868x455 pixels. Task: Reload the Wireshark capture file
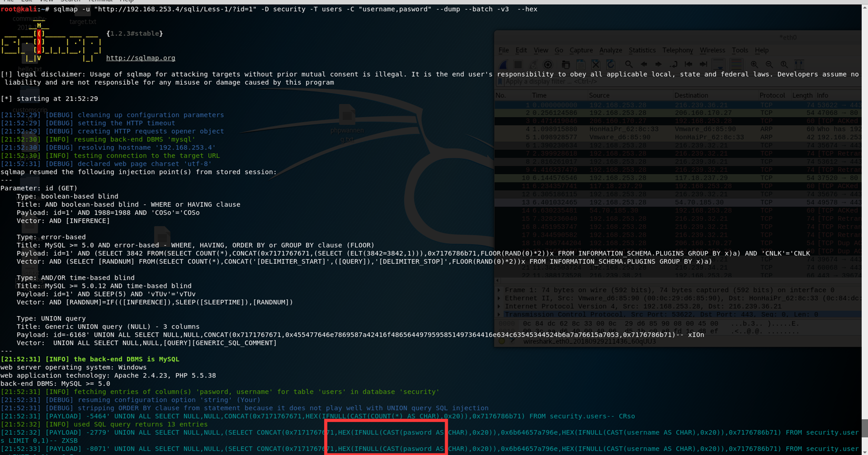point(610,64)
